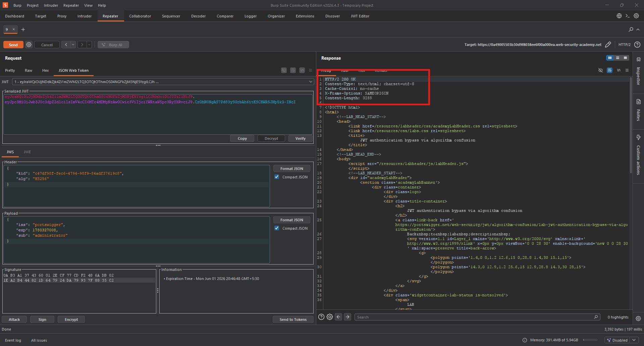The image size is (644, 346).
Task: Click Verify for the serialized JWT
Action: pos(300,138)
